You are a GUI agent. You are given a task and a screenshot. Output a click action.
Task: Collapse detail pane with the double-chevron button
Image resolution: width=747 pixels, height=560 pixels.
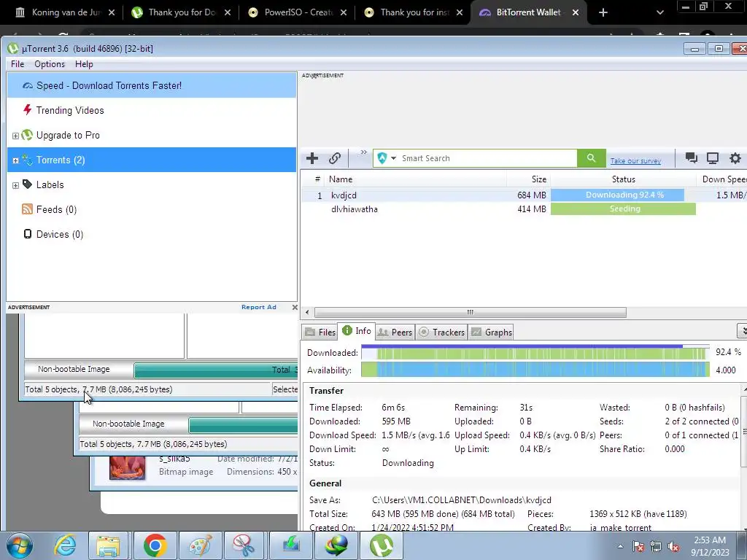coord(742,330)
